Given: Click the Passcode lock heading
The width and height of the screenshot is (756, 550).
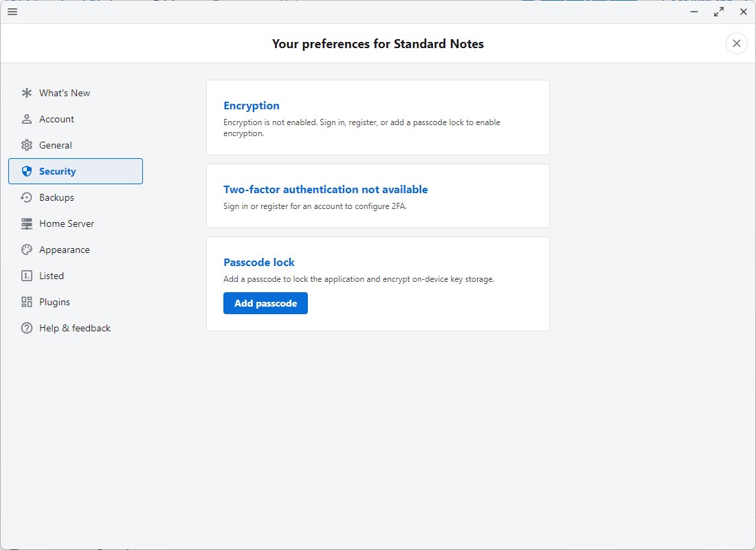Looking at the screenshot, I should pos(259,263).
